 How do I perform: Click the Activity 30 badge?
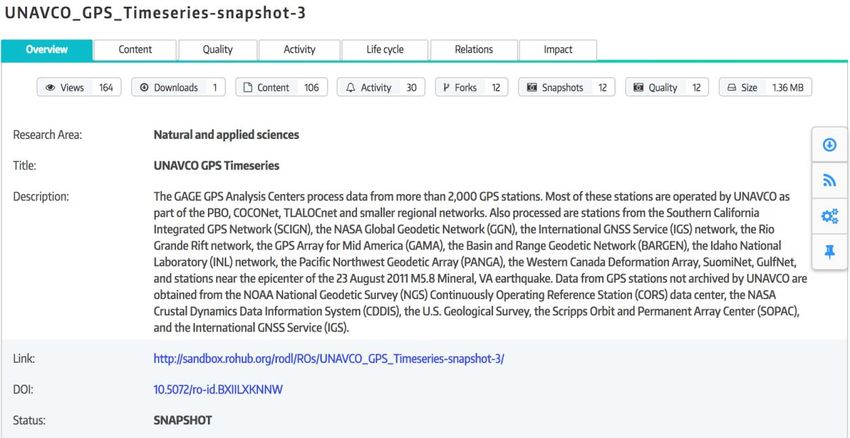381,87
